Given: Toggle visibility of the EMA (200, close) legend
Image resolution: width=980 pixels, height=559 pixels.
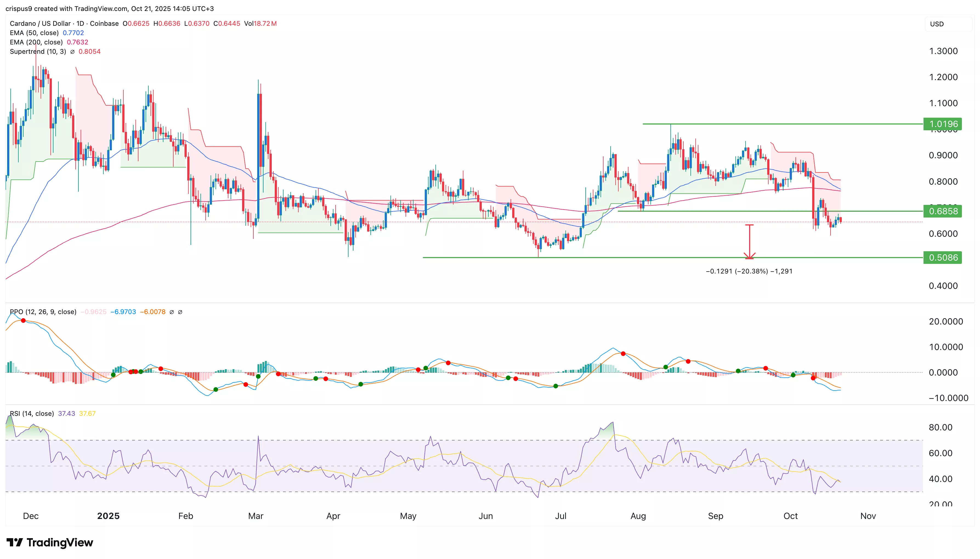Looking at the screenshot, I should point(37,42).
